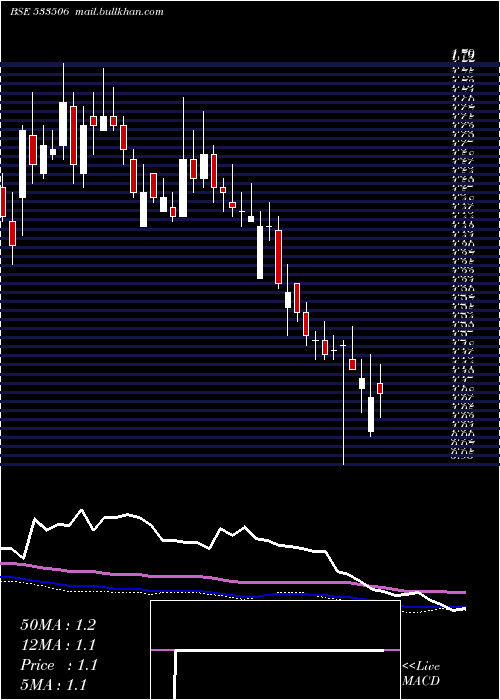This screenshot has height=700, width=500.
Task: Click the "<<Live MACD" label
Action: [x=421, y=674]
